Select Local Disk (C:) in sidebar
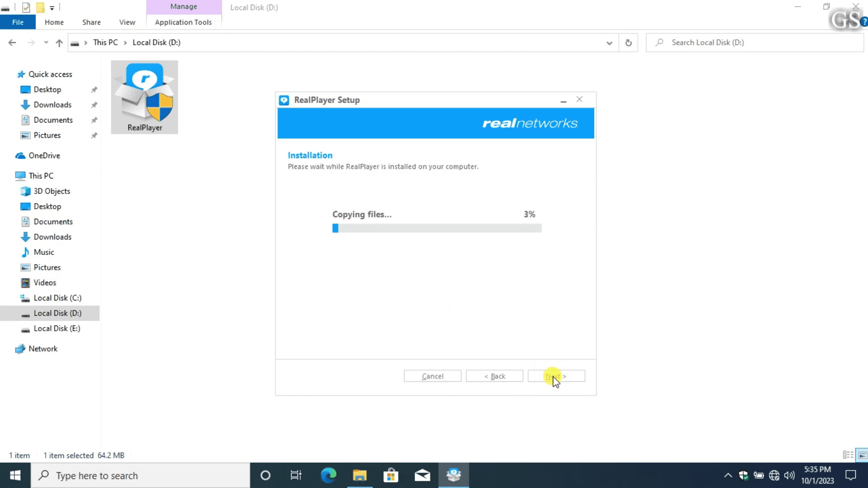This screenshot has height=488, width=868. click(x=57, y=298)
